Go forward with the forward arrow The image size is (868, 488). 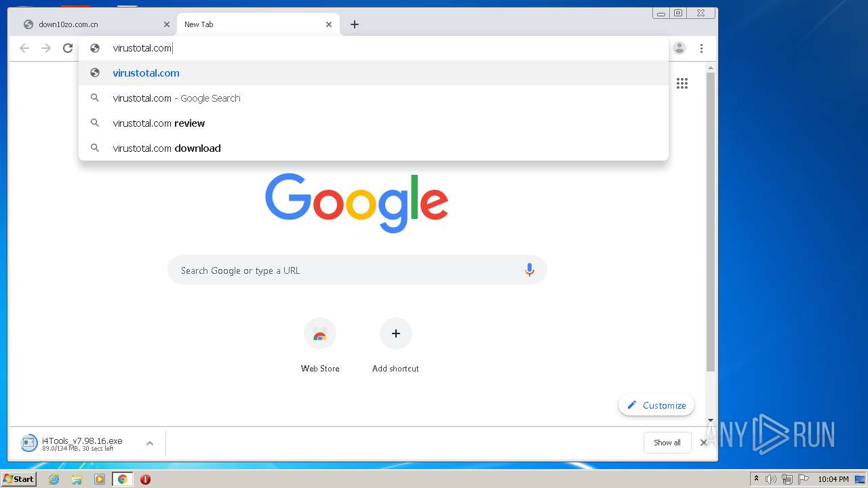click(x=46, y=48)
